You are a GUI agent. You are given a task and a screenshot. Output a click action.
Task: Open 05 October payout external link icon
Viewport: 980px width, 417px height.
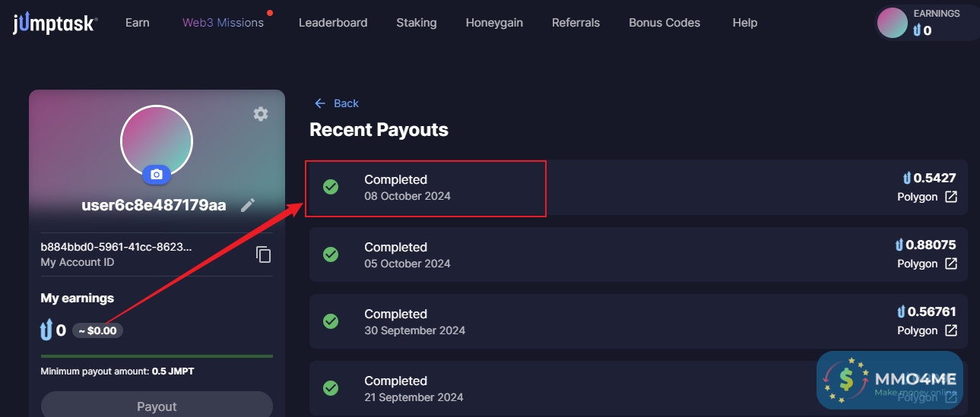coord(951,264)
